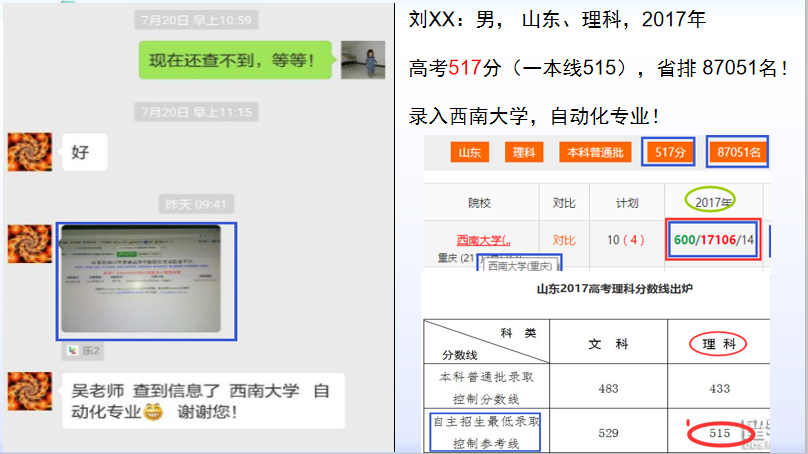Click the orange swirl avatar beside '吴老师' message
Screen dimensions: 808x454
coord(30,391)
